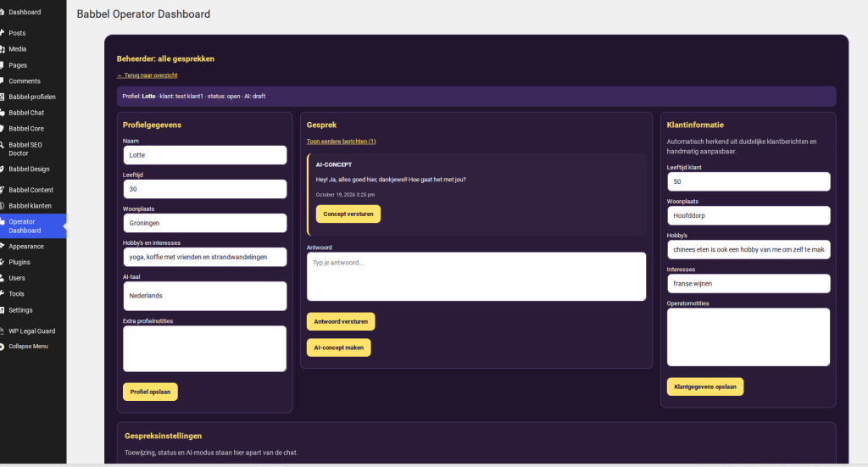Click the Klantgegevens opslaan button

[x=705, y=386]
